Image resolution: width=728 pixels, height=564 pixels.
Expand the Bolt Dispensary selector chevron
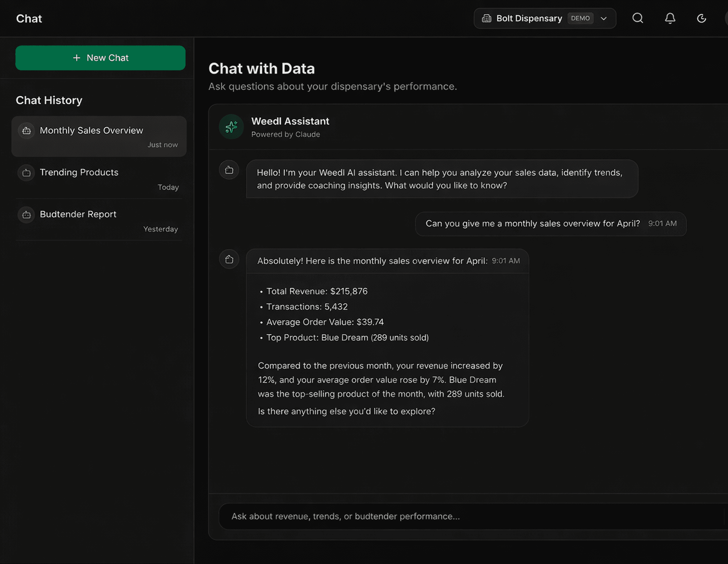pyautogui.click(x=604, y=18)
